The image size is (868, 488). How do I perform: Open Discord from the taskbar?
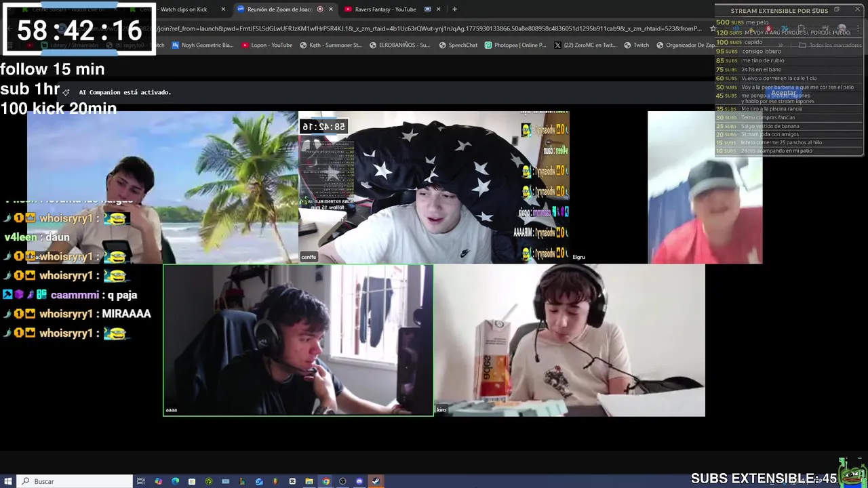(x=359, y=481)
